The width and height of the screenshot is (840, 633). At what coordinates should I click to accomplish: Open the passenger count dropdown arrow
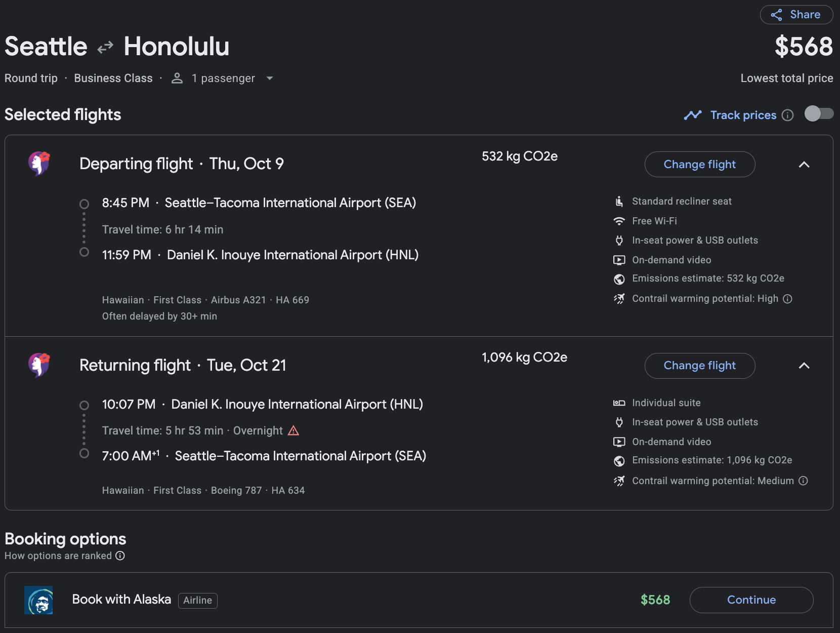pos(270,78)
